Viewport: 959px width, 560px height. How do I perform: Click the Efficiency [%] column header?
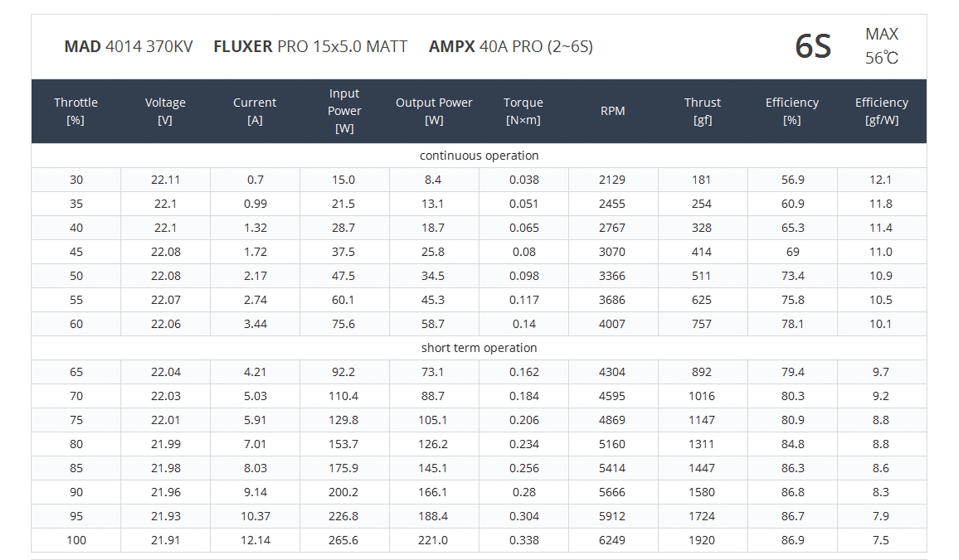click(x=792, y=111)
